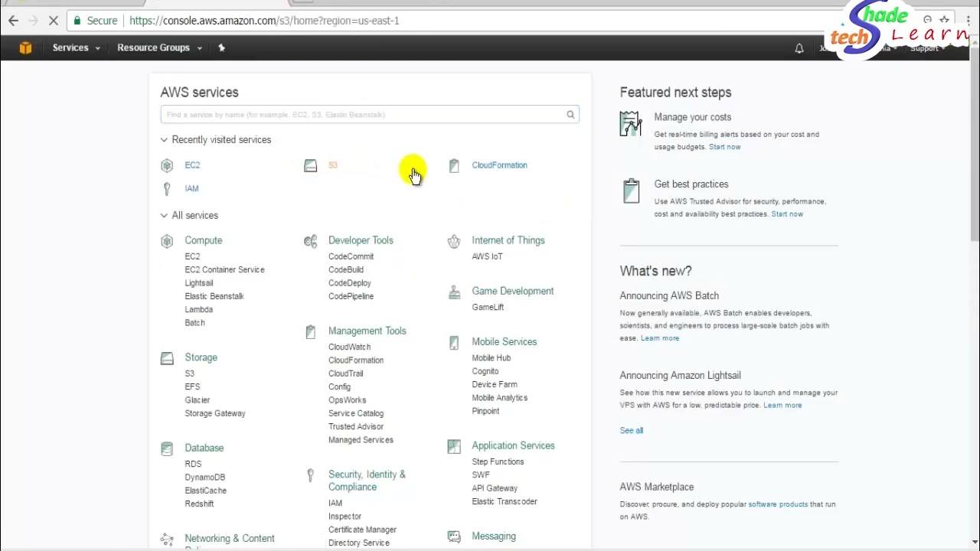Open the Resource Groups dropdown menu
Screen dimensions: 980x551
coord(159,47)
